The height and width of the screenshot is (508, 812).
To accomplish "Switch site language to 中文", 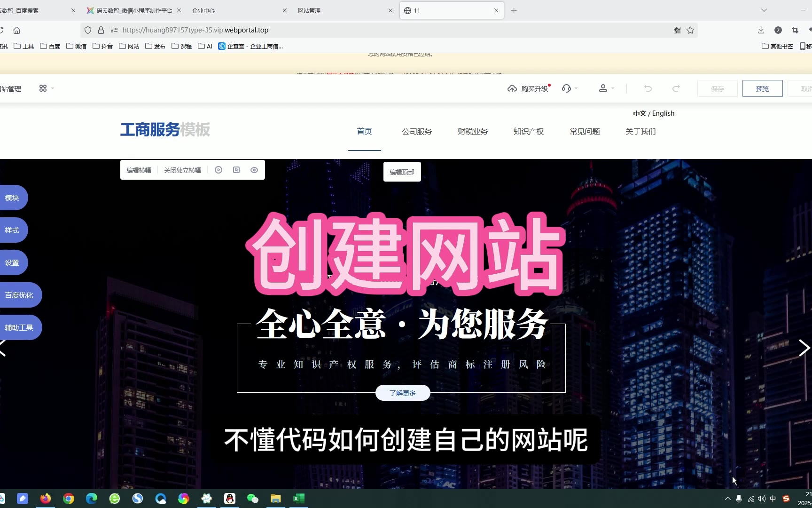I will pos(640,113).
